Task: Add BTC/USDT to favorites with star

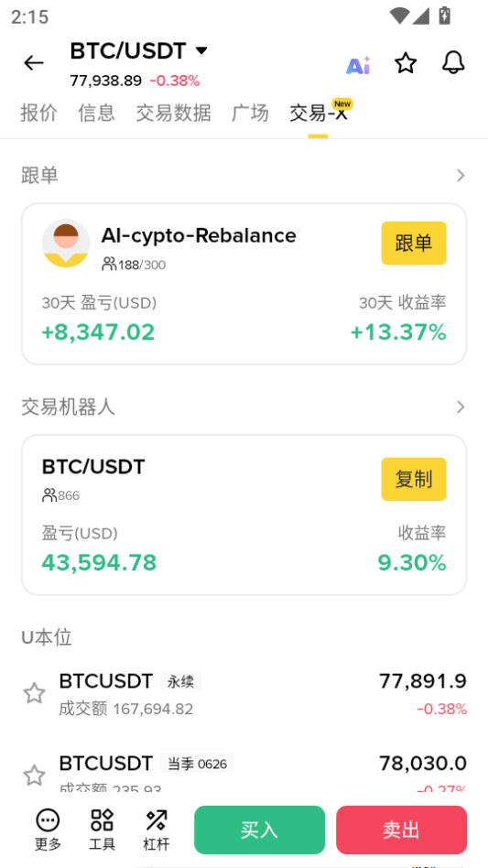Action: [x=406, y=63]
